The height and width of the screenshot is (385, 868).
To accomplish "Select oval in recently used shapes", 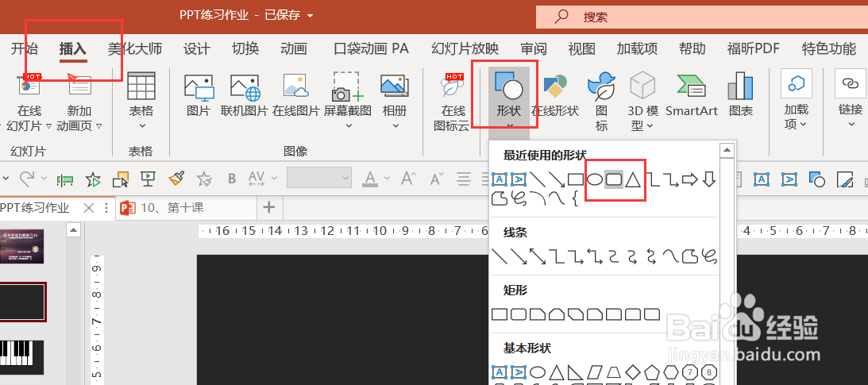I will (x=595, y=179).
